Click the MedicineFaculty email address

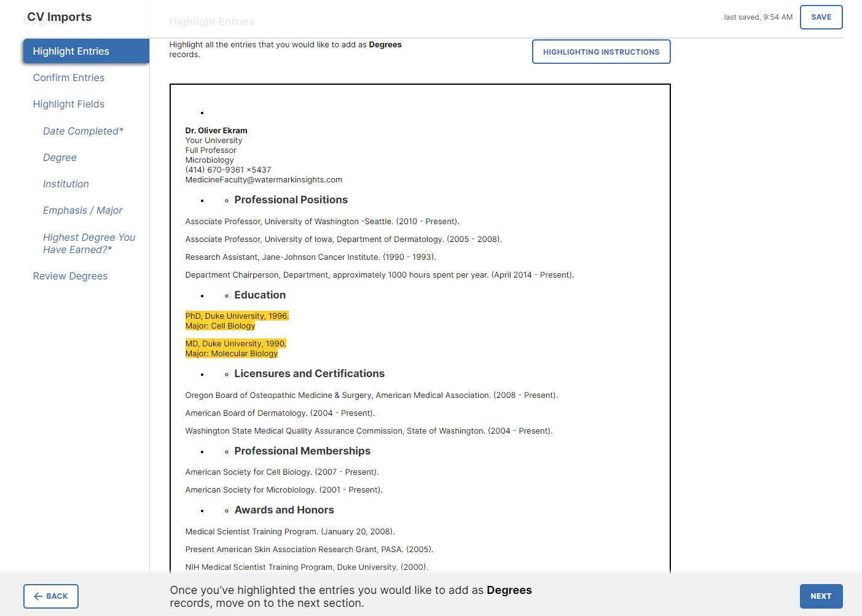[264, 179]
